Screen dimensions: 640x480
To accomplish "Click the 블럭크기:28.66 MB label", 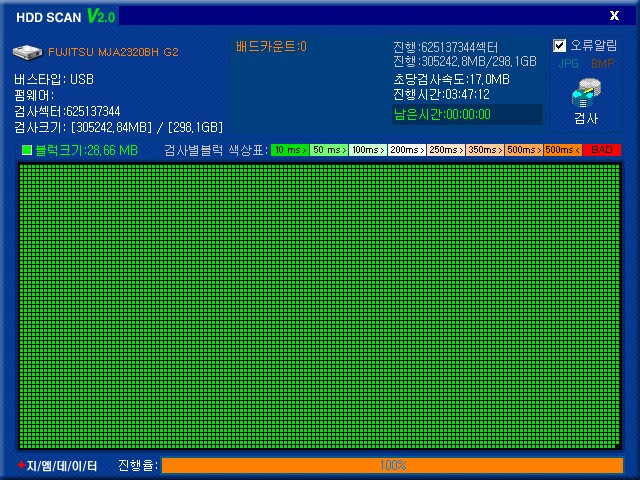I will [x=86, y=150].
